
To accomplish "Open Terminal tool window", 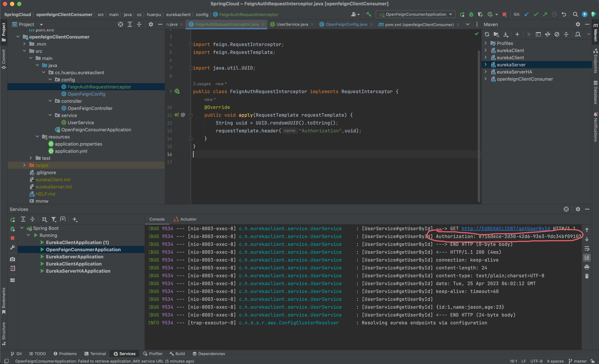I will pyautogui.click(x=95, y=353).
